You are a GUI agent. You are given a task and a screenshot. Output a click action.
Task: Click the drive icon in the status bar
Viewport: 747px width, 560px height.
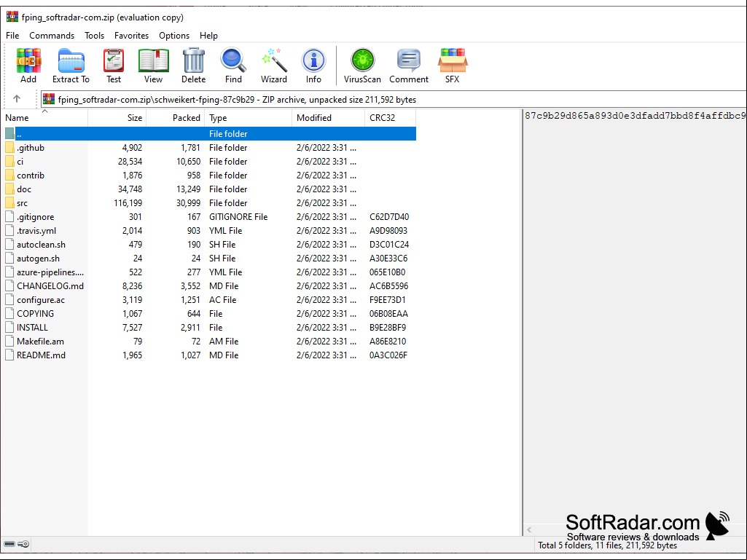9,544
